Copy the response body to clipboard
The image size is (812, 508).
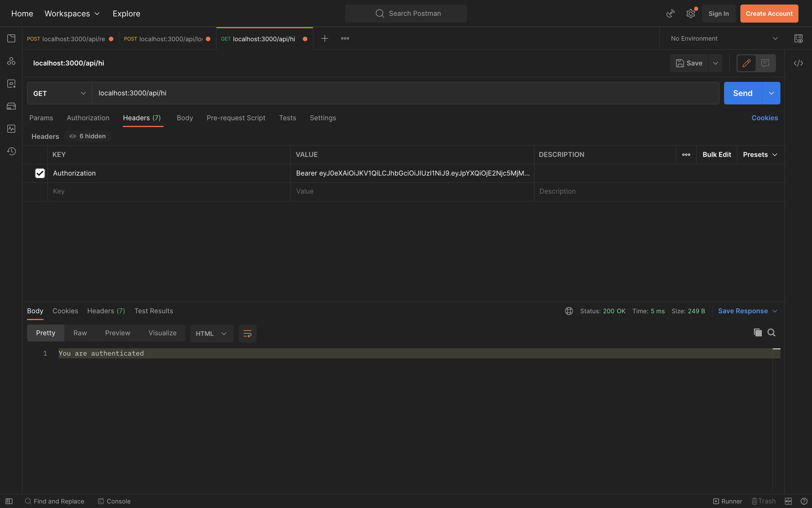click(x=757, y=333)
